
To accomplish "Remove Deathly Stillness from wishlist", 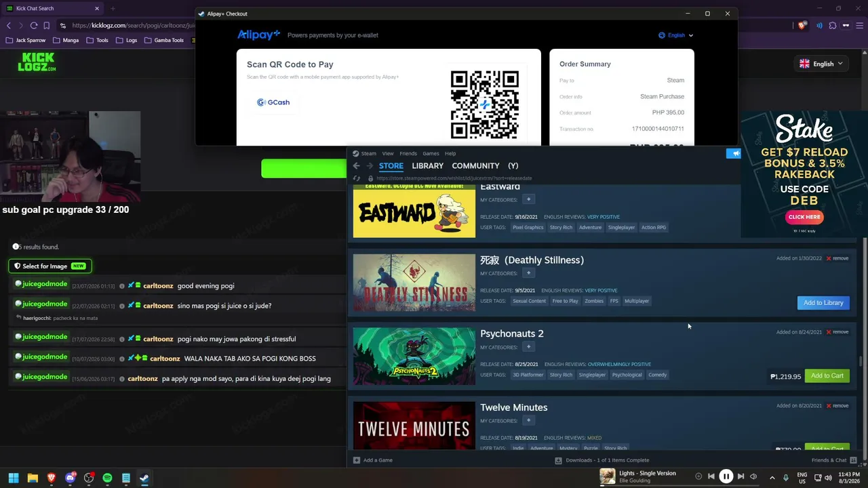I will tap(837, 258).
